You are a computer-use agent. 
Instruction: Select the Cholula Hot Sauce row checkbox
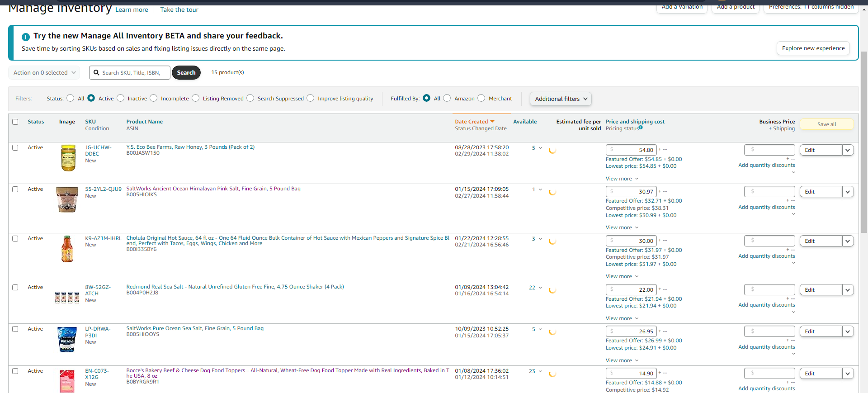pyautogui.click(x=15, y=238)
